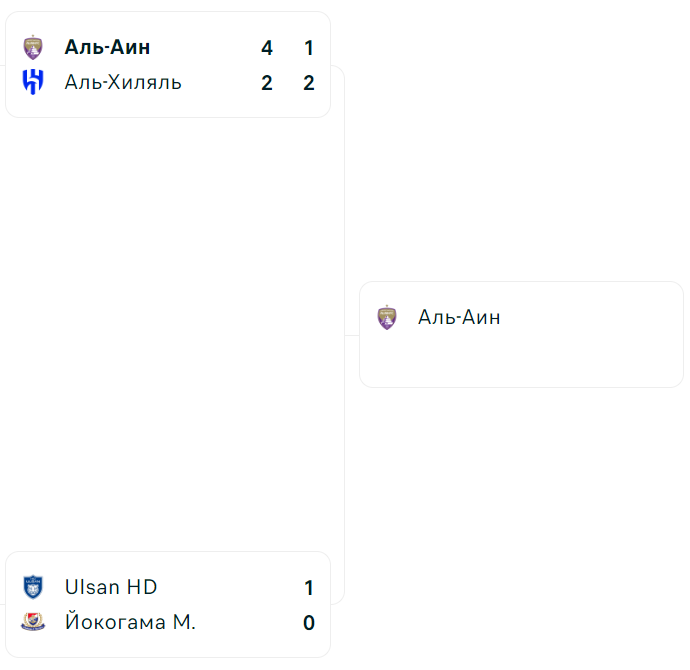The height and width of the screenshot is (670, 690).
Task: Open the Ulsan HD vs Yokohama match card
Action: coord(168,604)
